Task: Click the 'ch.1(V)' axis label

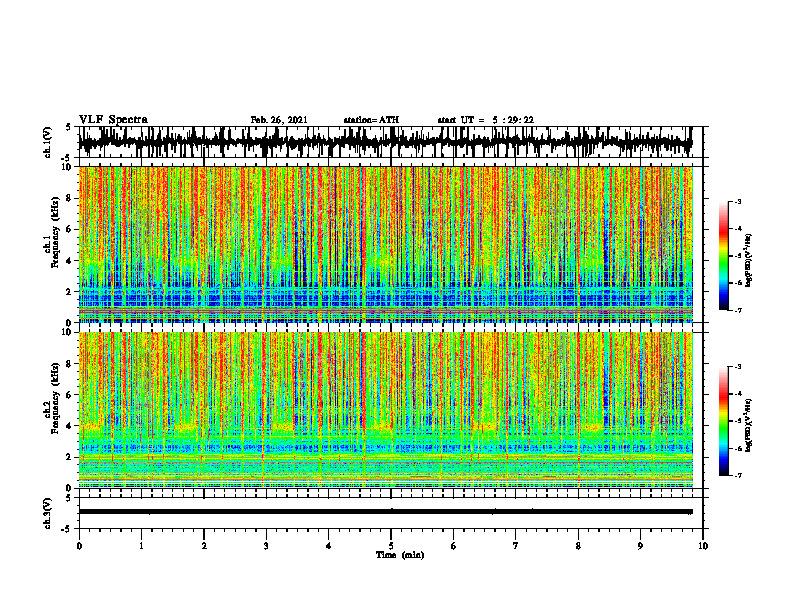Action: pos(48,142)
